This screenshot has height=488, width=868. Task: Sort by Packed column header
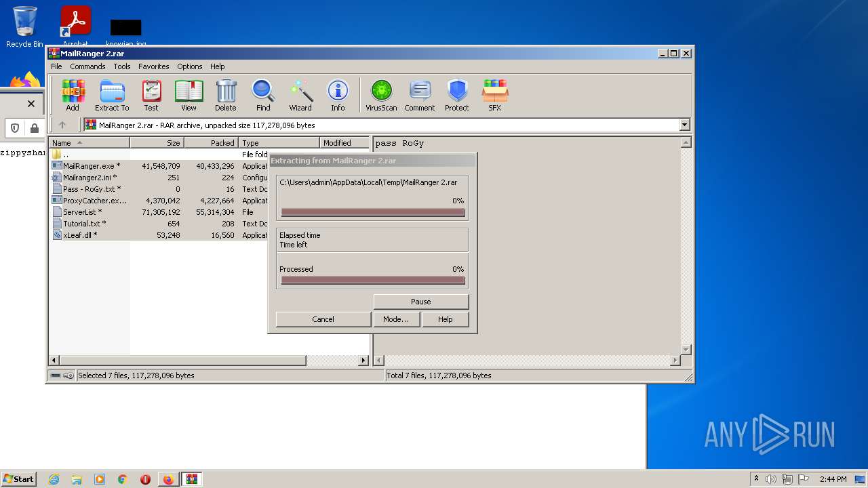[212, 143]
